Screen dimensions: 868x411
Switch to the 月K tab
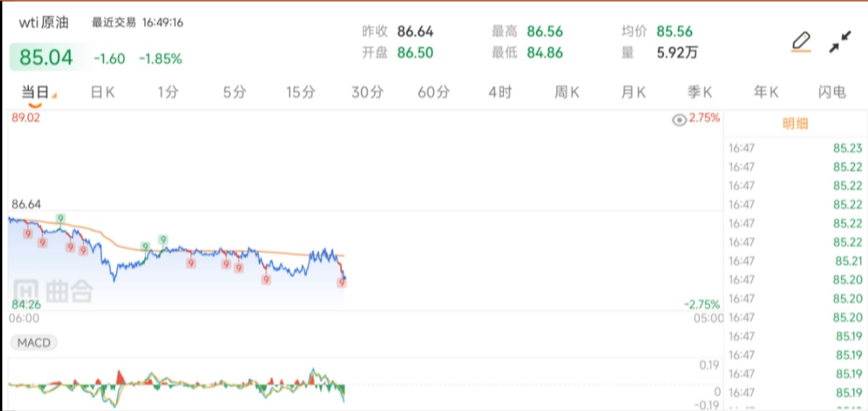[634, 92]
